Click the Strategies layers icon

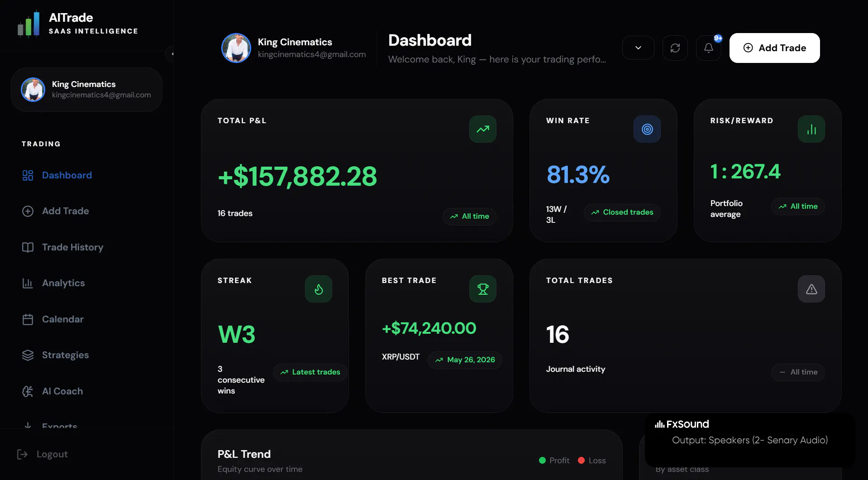(x=28, y=355)
